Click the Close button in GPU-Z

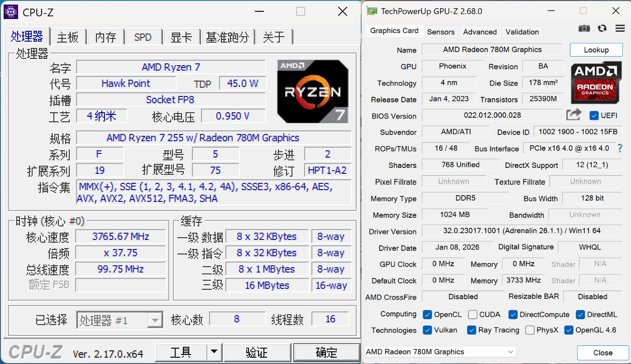pyautogui.click(x=603, y=353)
